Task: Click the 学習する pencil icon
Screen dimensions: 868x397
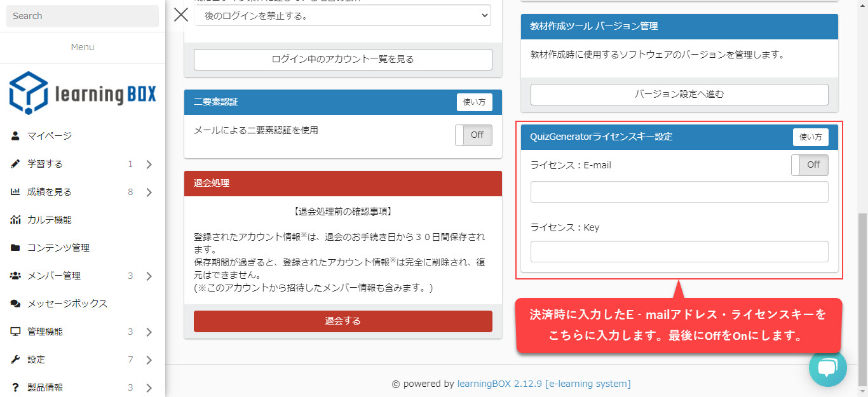Action: point(15,164)
